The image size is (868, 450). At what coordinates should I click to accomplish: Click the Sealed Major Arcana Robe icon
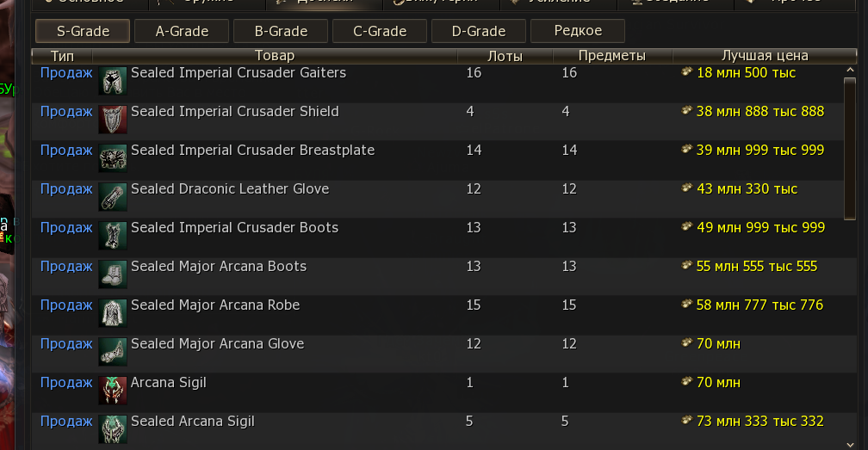(113, 312)
